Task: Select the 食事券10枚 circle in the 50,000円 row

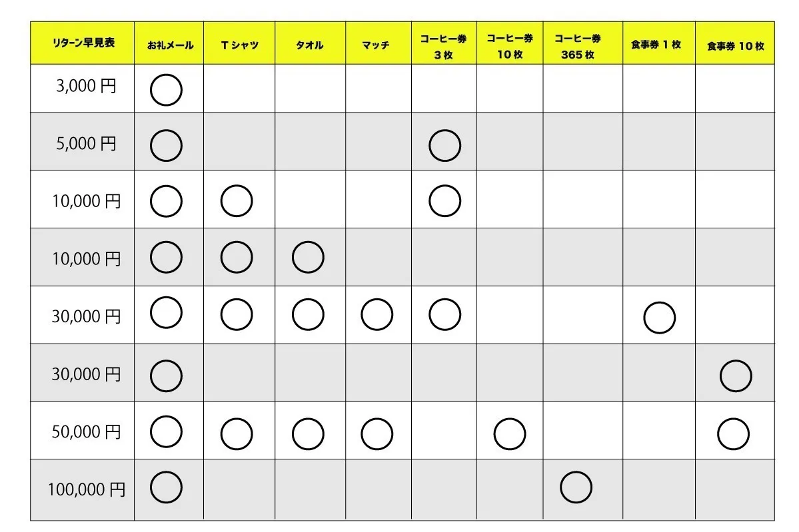Action: (x=734, y=434)
